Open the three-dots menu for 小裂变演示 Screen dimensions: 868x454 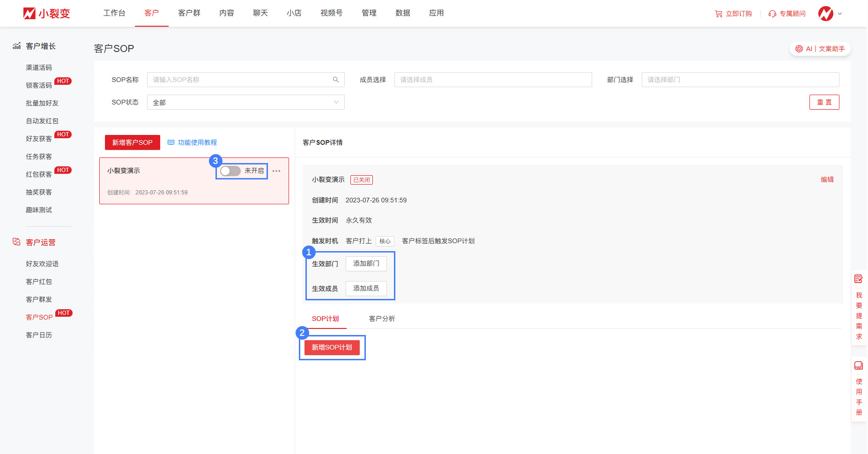(276, 171)
